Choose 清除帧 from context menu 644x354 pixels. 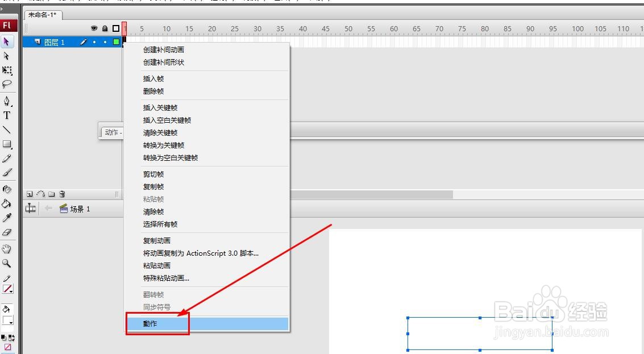coord(153,211)
